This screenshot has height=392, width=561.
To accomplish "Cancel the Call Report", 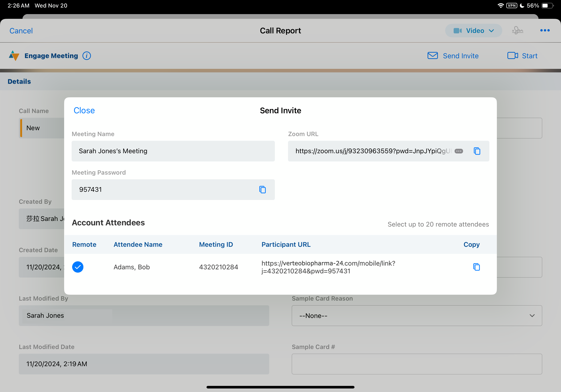I will pyautogui.click(x=21, y=31).
